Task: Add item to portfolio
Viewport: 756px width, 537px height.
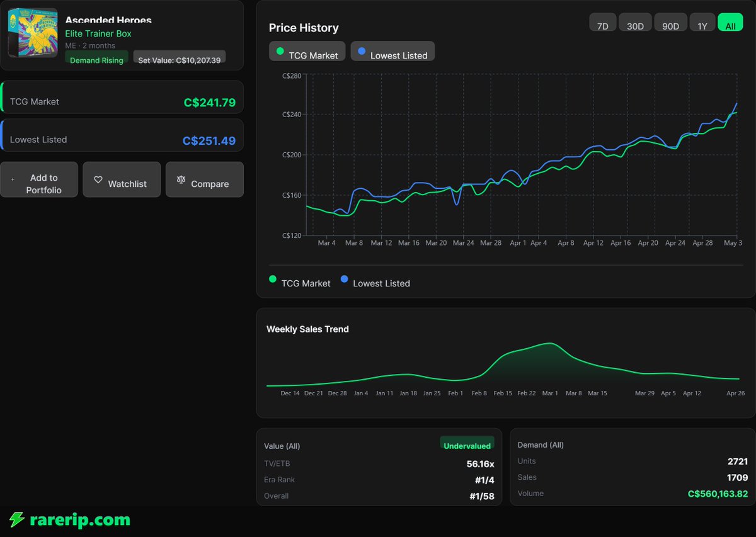Action: click(x=39, y=179)
